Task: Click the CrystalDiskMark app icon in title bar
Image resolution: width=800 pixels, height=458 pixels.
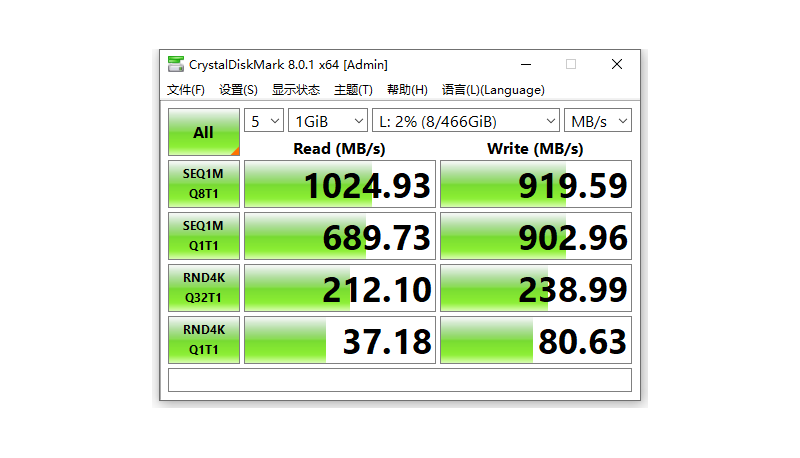Action: pyautogui.click(x=176, y=64)
